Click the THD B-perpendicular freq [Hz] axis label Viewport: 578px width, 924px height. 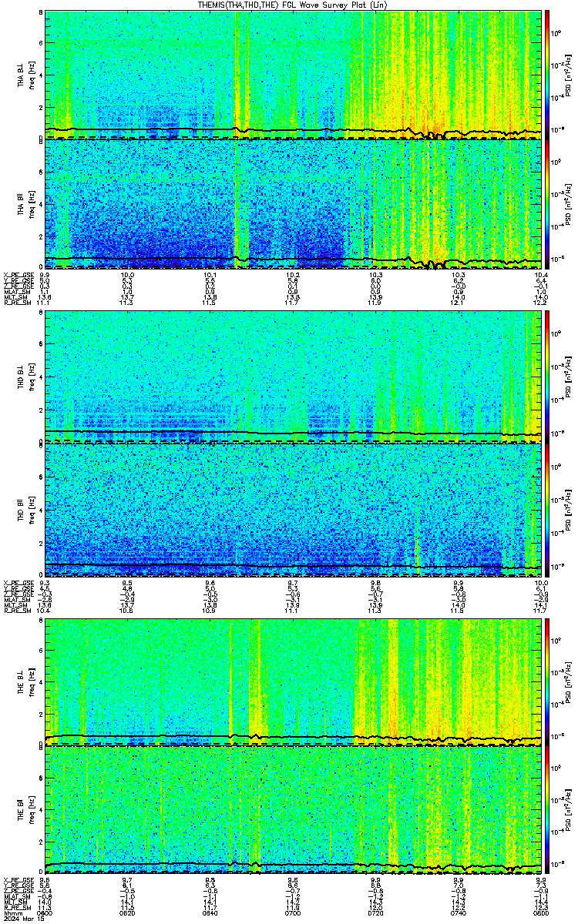point(32,377)
